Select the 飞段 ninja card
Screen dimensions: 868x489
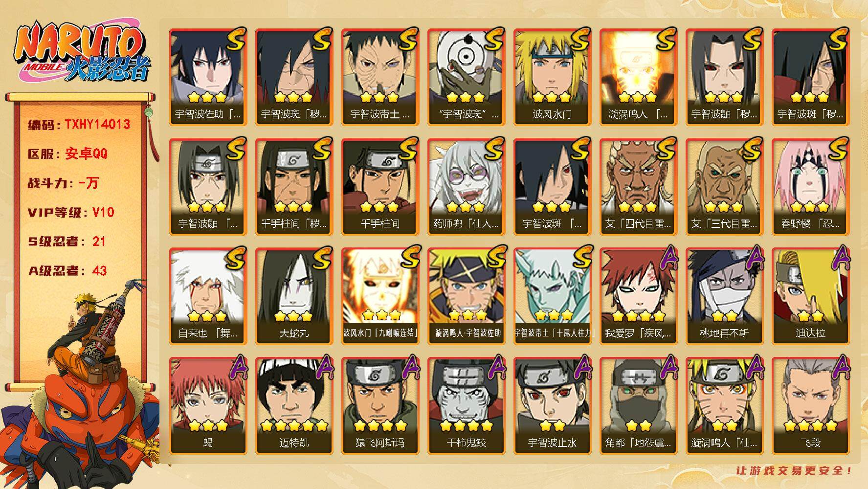[x=810, y=405]
